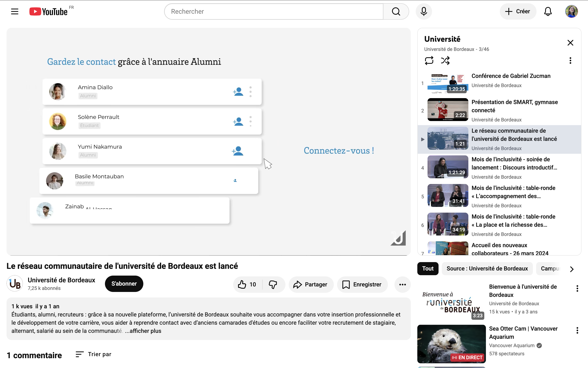588x368 pixels.
Task: Click the 578 spectateurs text
Action: (507, 354)
